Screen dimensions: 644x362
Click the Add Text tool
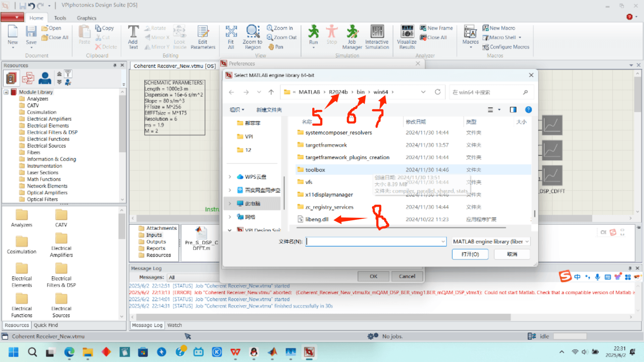pos(133,33)
